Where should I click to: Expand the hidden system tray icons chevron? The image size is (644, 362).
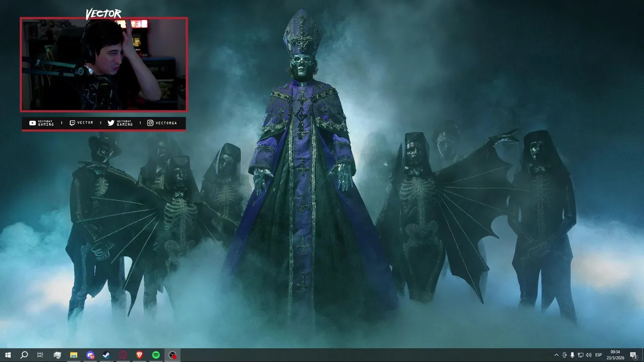(x=556, y=355)
